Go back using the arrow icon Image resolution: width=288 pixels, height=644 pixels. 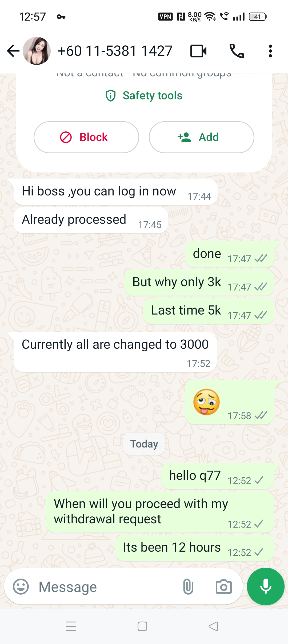point(13,51)
